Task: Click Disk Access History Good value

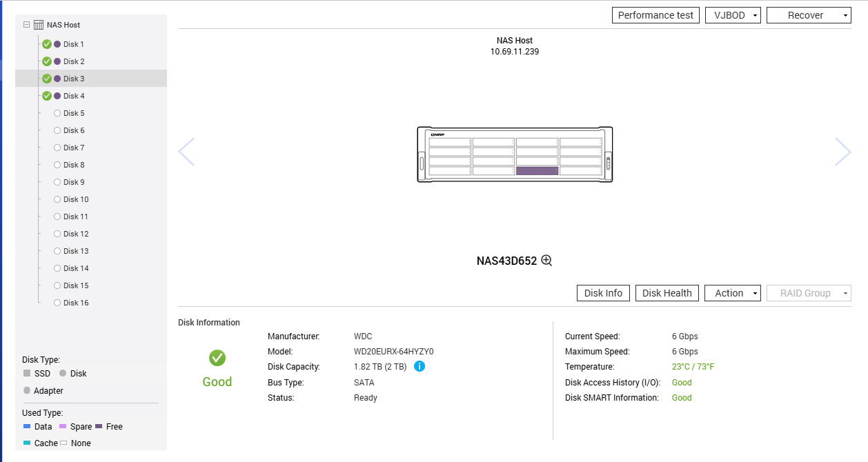Action: [x=682, y=383]
